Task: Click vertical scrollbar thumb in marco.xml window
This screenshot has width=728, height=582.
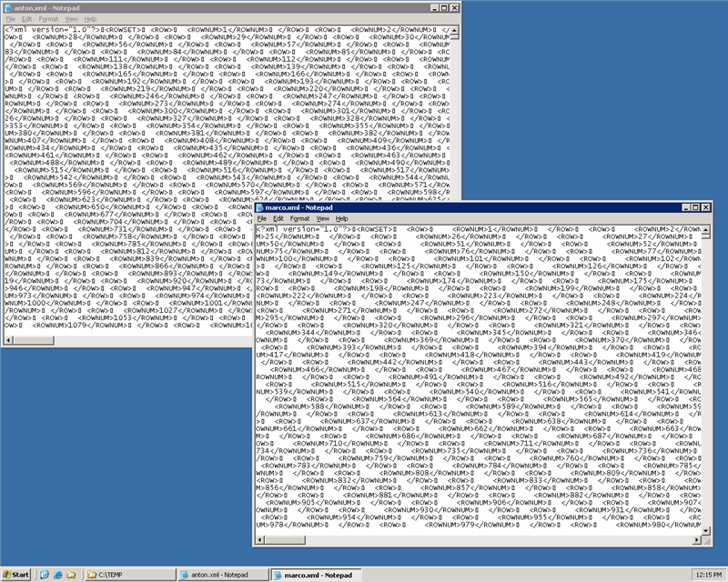Action: [x=706, y=236]
